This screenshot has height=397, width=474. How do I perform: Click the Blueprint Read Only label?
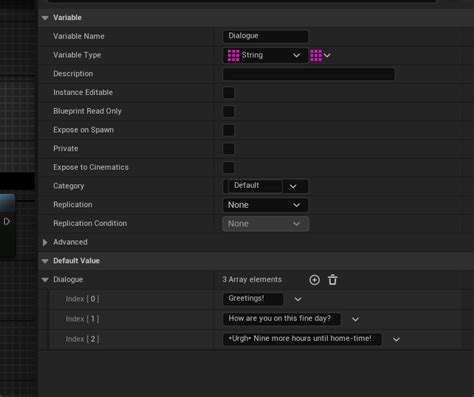pos(87,111)
